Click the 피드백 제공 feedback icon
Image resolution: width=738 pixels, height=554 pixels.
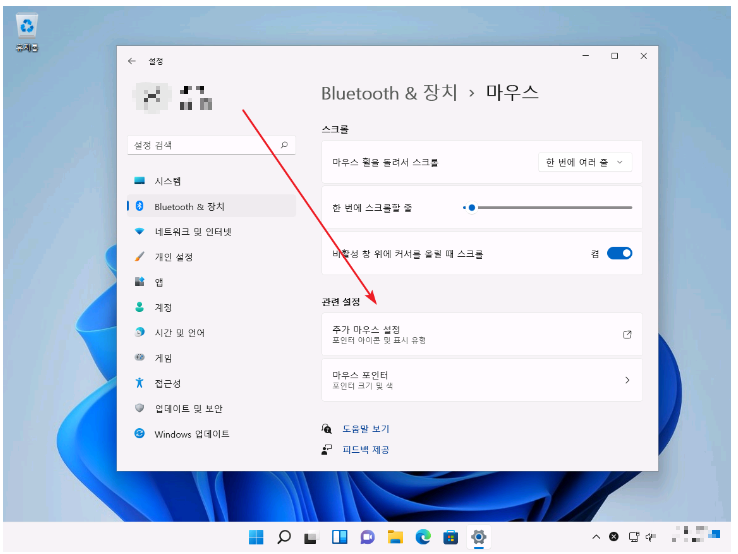tap(327, 450)
